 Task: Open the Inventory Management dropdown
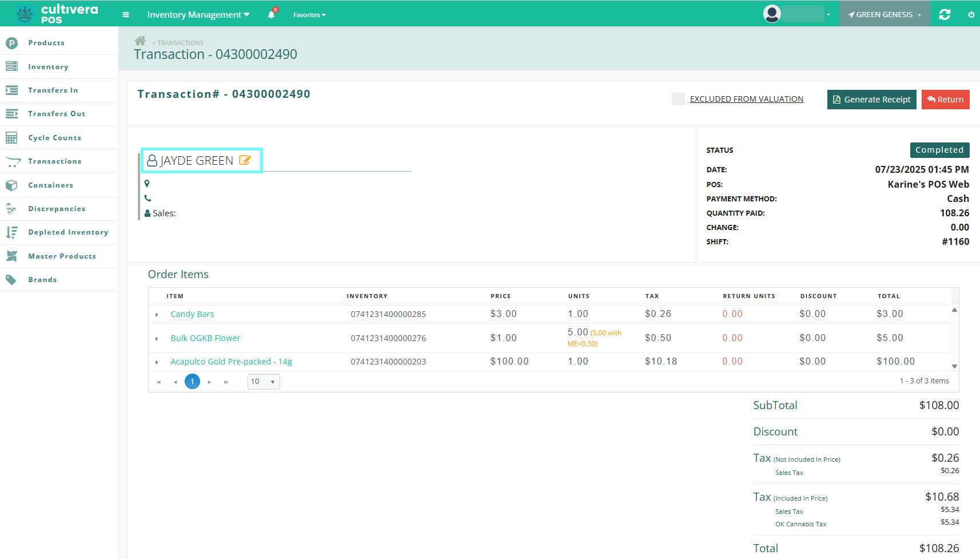[x=198, y=15]
